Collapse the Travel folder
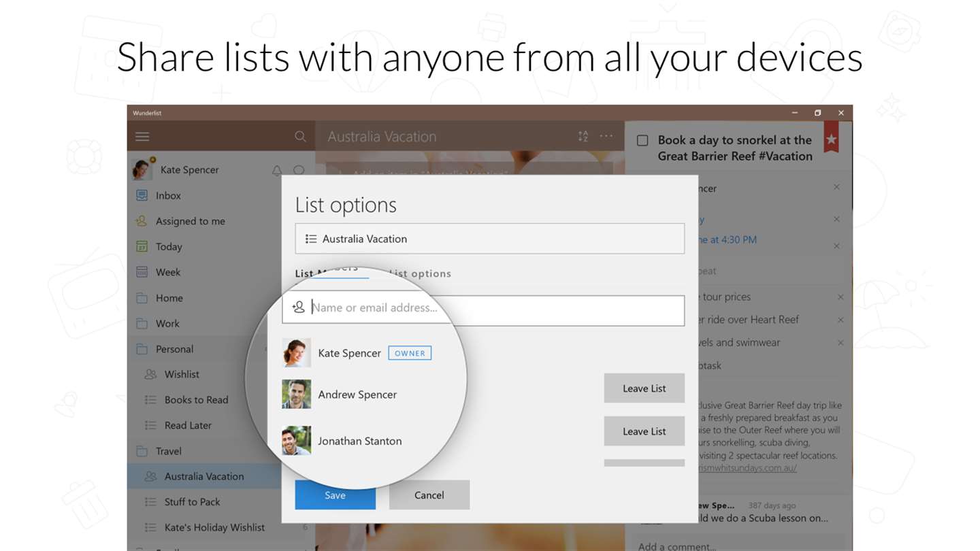Viewport: 980px width, 551px height. (142, 451)
